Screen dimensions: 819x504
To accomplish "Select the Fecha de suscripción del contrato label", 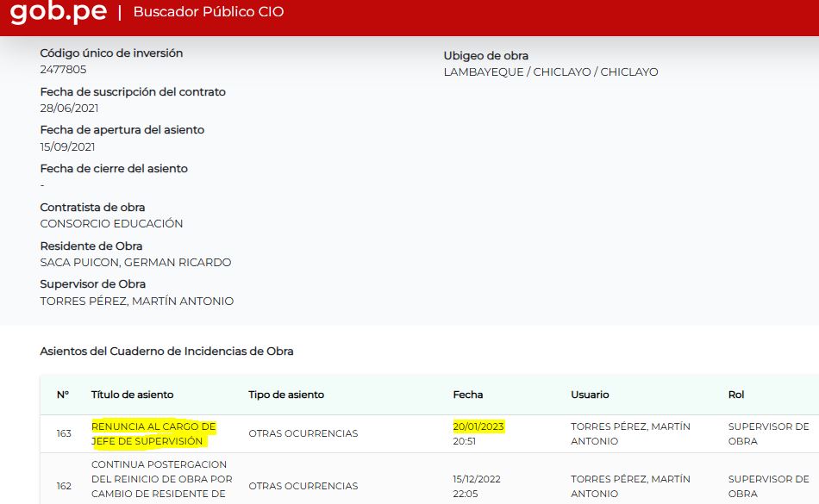I will pos(133,92).
